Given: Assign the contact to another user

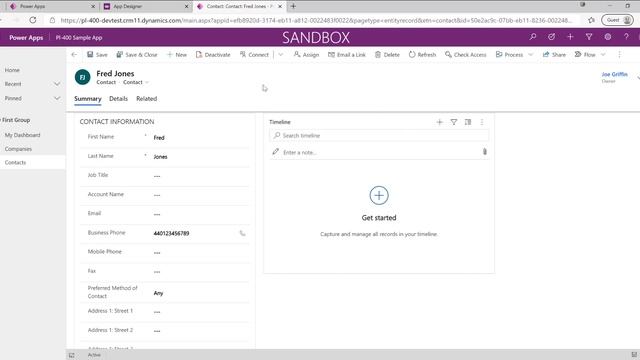Looking at the screenshot, I should 307,54.
